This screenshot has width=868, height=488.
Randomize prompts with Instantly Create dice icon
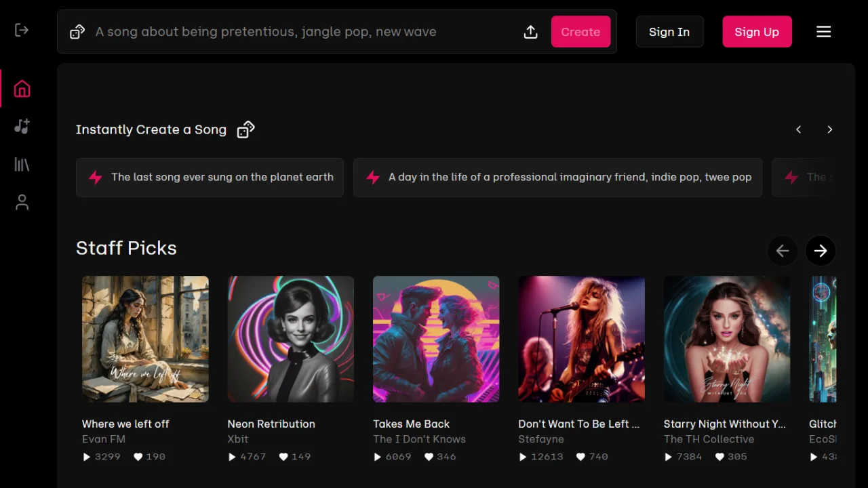coord(245,129)
